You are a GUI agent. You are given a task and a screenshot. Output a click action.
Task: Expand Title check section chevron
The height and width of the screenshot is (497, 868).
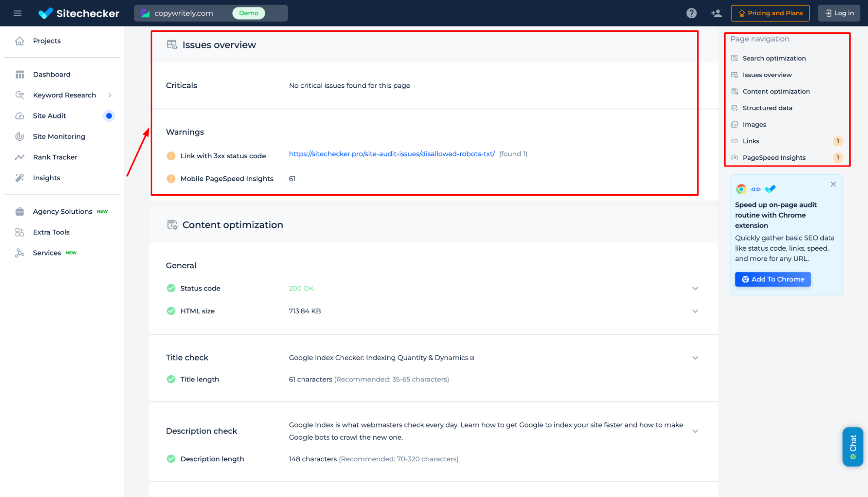pos(695,358)
